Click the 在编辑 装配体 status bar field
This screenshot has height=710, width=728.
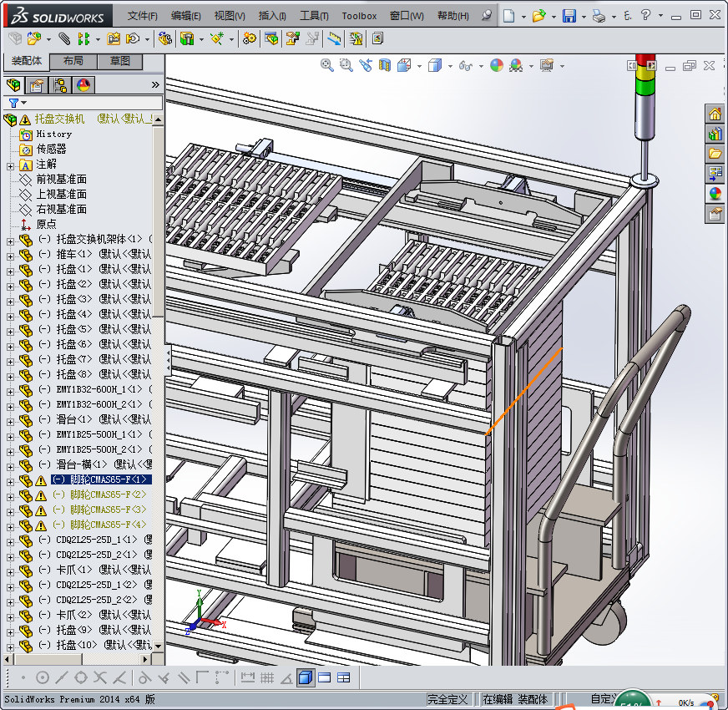(515, 699)
